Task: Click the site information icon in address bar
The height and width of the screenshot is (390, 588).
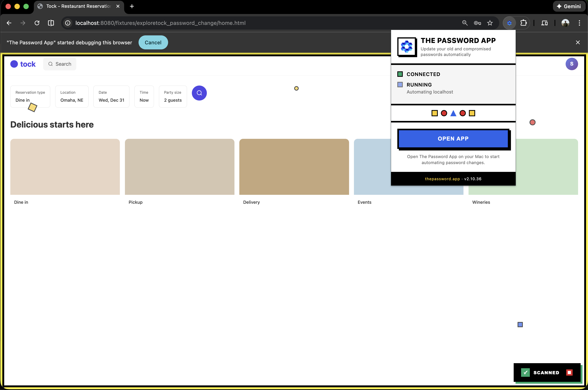Action: [x=67, y=23]
